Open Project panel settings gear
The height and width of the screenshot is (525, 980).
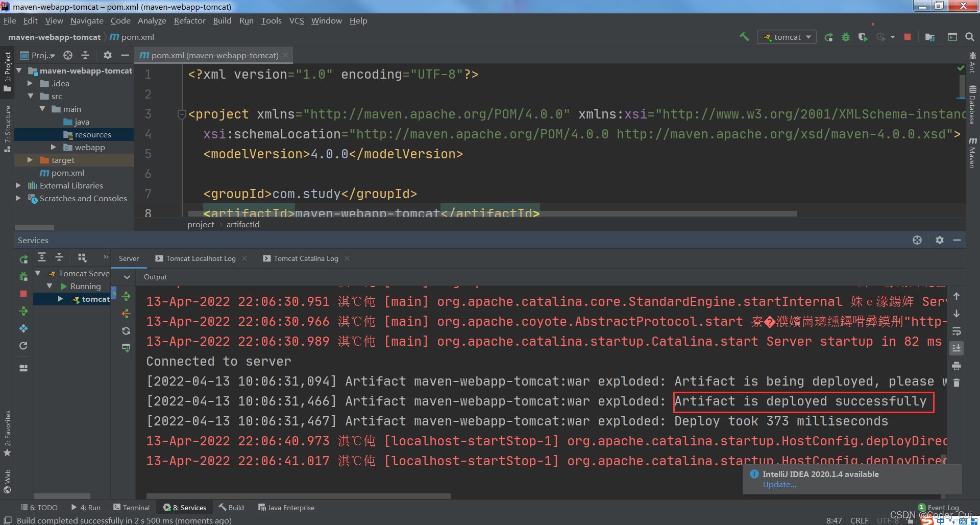click(x=108, y=55)
